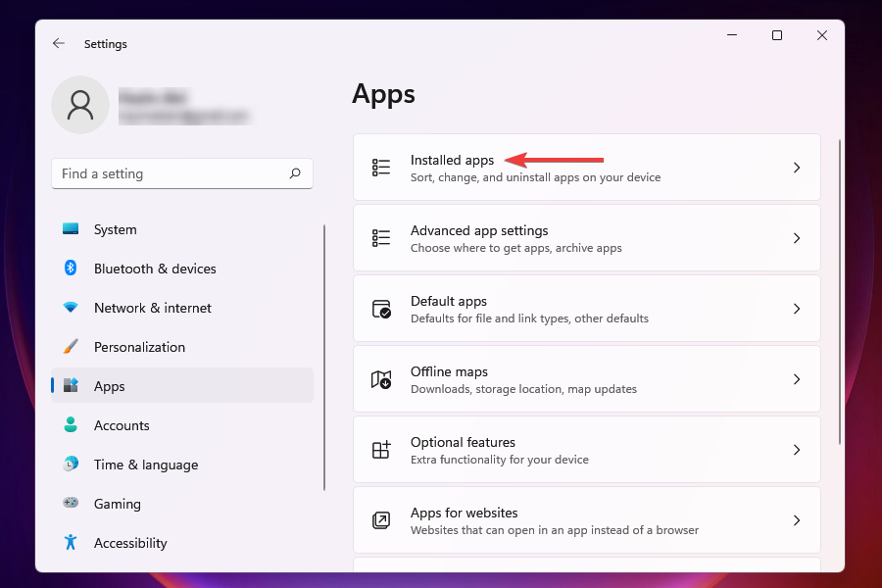
Task: Click the blurred account name
Action: 153,97
